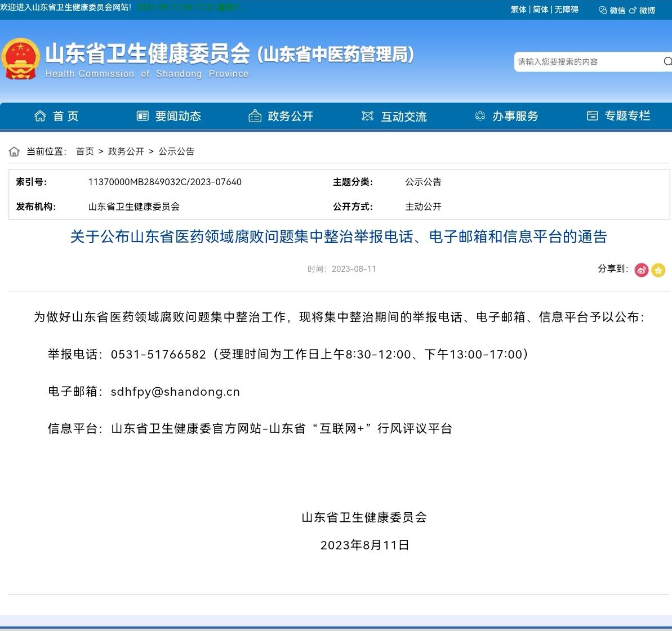Click the blue article title
672x631 pixels.
coord(339,236)
